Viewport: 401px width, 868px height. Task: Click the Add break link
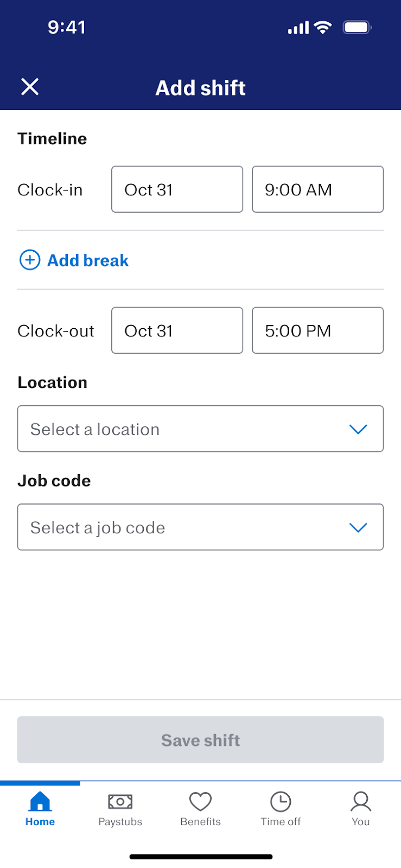(x=88, y=260)
